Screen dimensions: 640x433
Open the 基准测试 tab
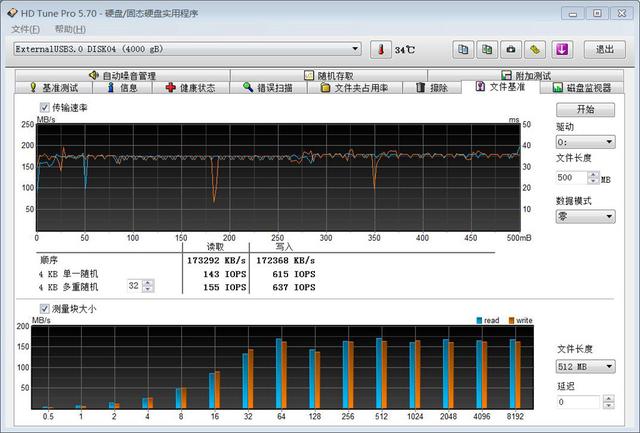54,88
